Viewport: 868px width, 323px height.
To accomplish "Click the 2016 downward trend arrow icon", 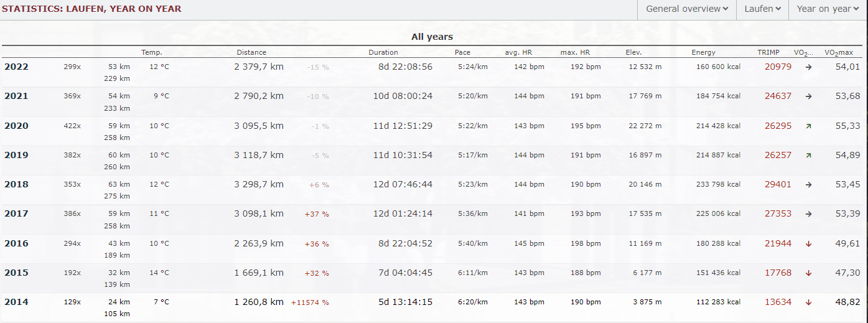I will point(808,244).
